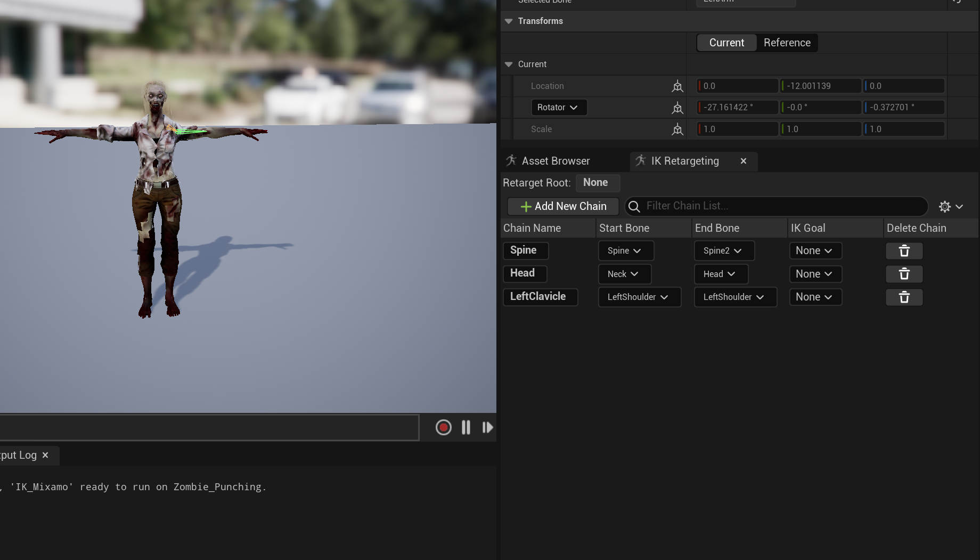Image resolution: width=980 pixels, height=560 pixels.
Task: Open Head End Bone dropdown
Action: [x=721, y=274]
